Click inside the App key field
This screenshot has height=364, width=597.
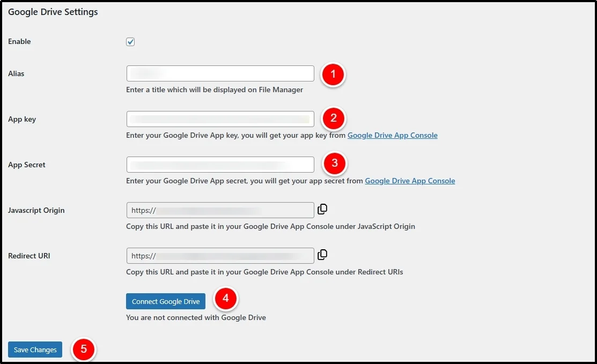pyautogui.click(x=220, y=118)
